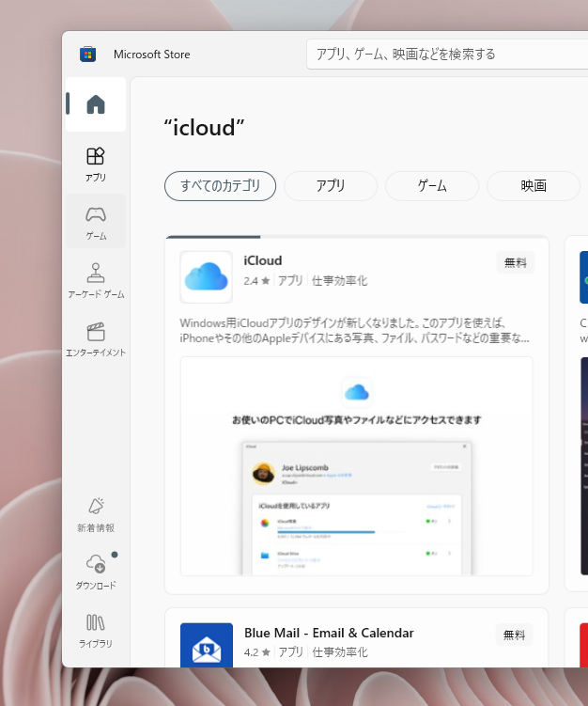Click the Microsoft Store title text
Screen dimensions: 588x706
point(152,55)
